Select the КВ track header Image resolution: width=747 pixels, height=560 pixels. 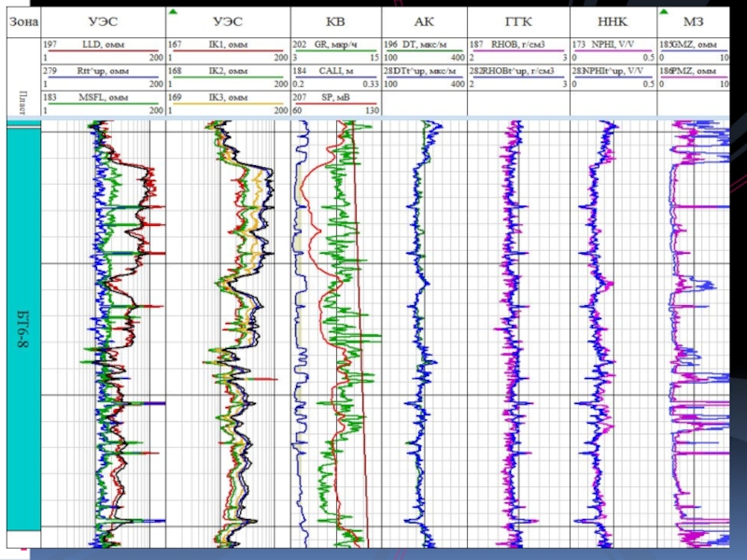(x=335, y=21)
